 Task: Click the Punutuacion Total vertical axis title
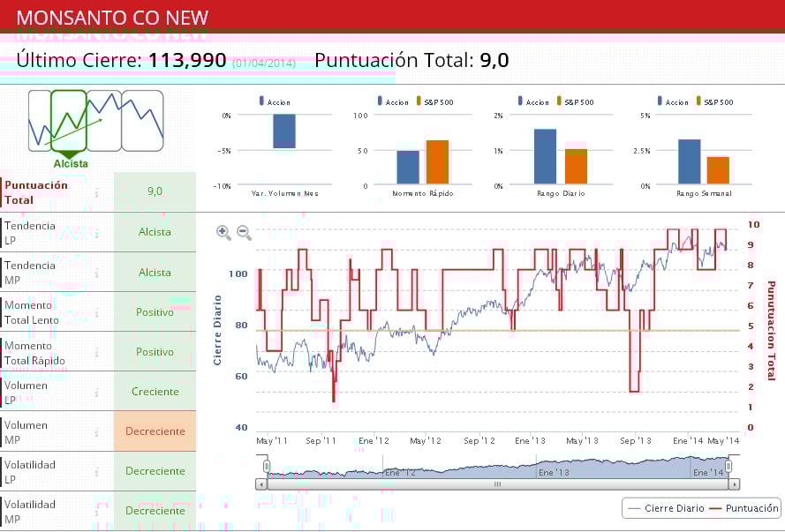772,331
